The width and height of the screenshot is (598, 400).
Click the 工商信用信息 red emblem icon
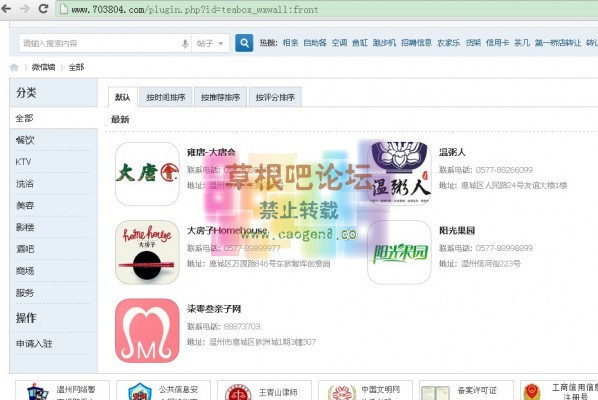[532, 392]
